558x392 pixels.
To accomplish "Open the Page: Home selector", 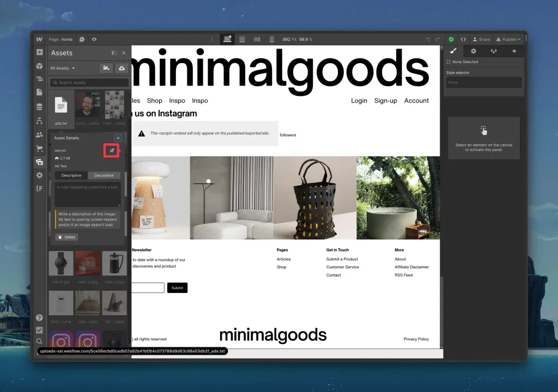I will [60, 40].
